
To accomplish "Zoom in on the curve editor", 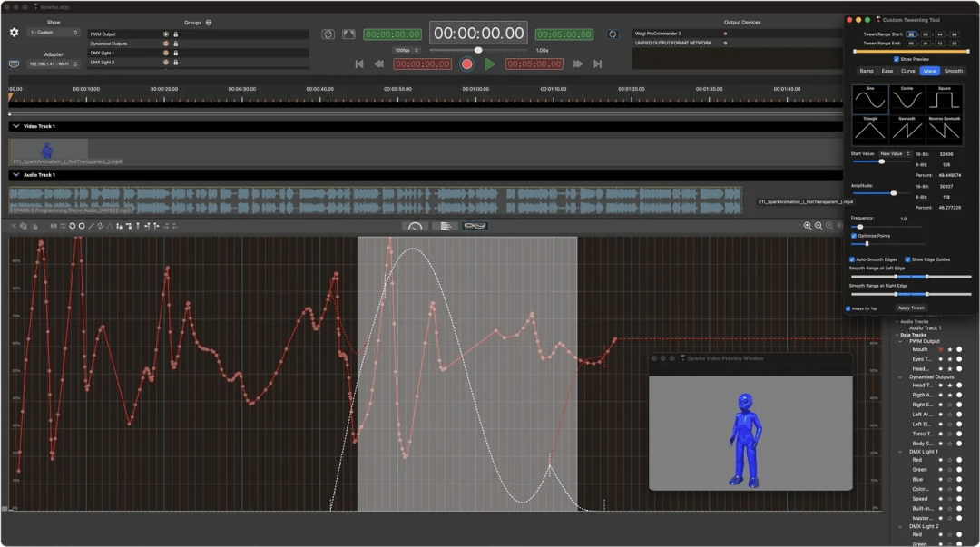I will point(808,226).
